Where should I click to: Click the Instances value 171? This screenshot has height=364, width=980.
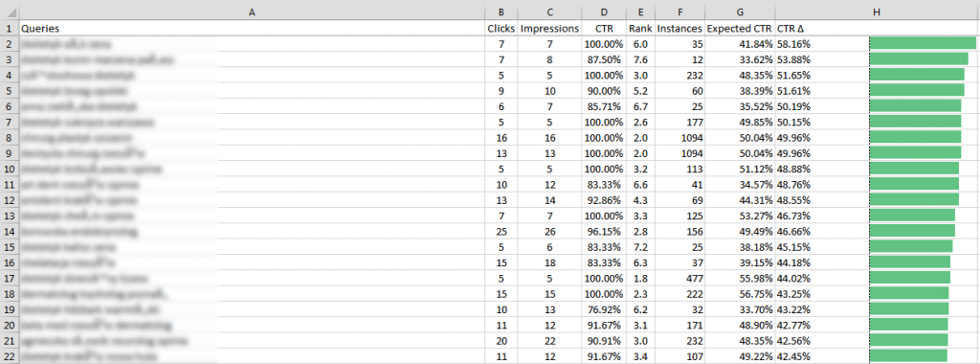point(694,326)
